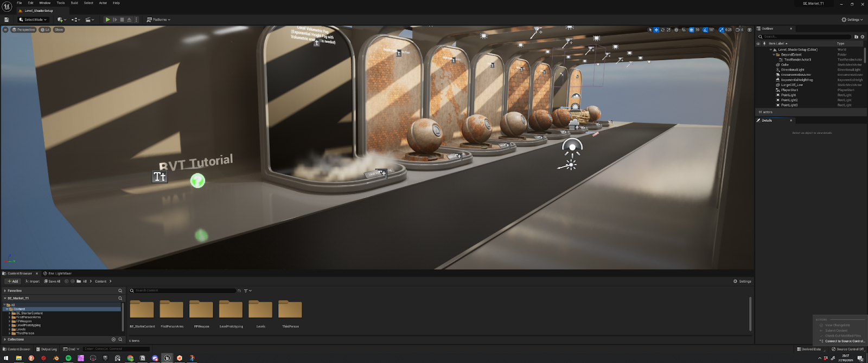Open the Lit view mode menu
The image size is (868, 363).
(45, 30)
